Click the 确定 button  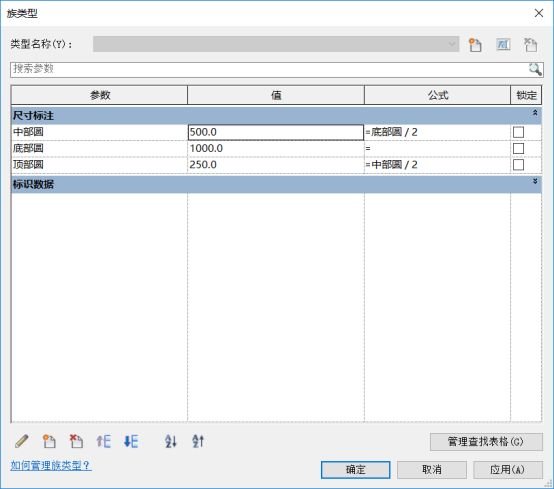(355, 470)
